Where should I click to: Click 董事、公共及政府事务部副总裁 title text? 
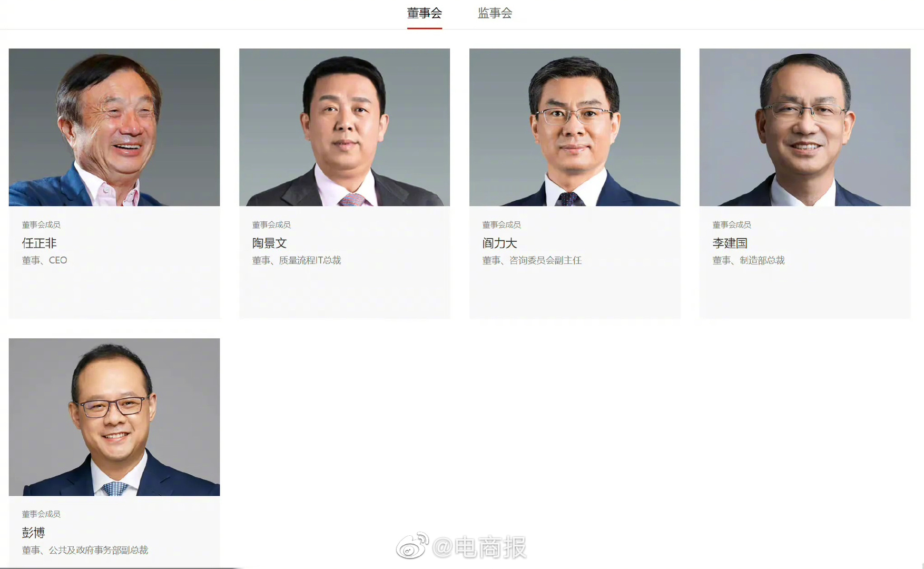[85, 550]
